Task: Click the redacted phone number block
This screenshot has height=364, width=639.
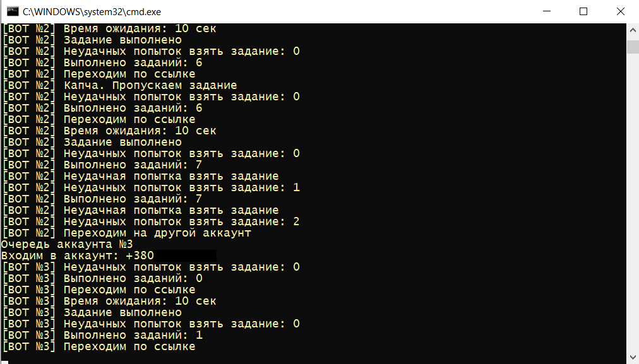Action: pyautogui.click(x=186, y=255)
